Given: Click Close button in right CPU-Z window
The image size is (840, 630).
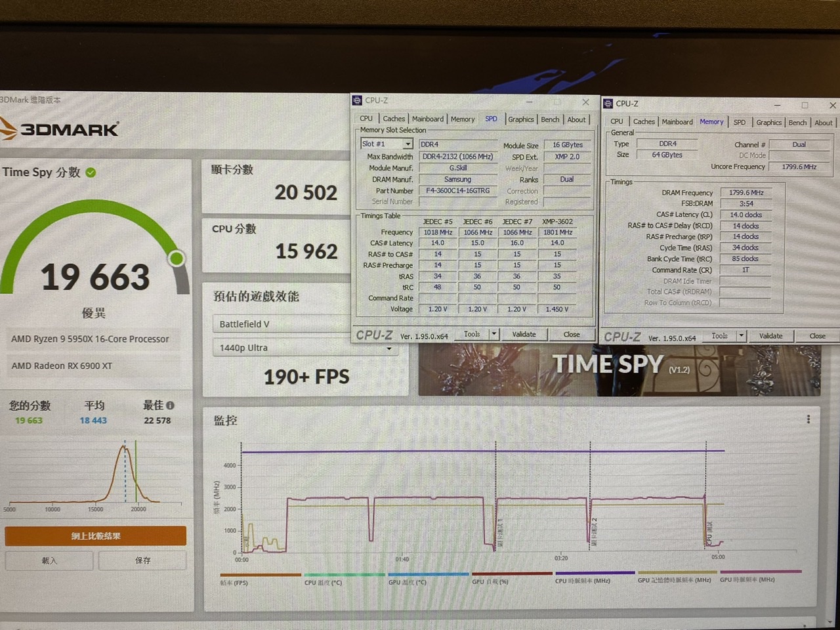Looking at the screenshot, I should click(x=818, y=335).
